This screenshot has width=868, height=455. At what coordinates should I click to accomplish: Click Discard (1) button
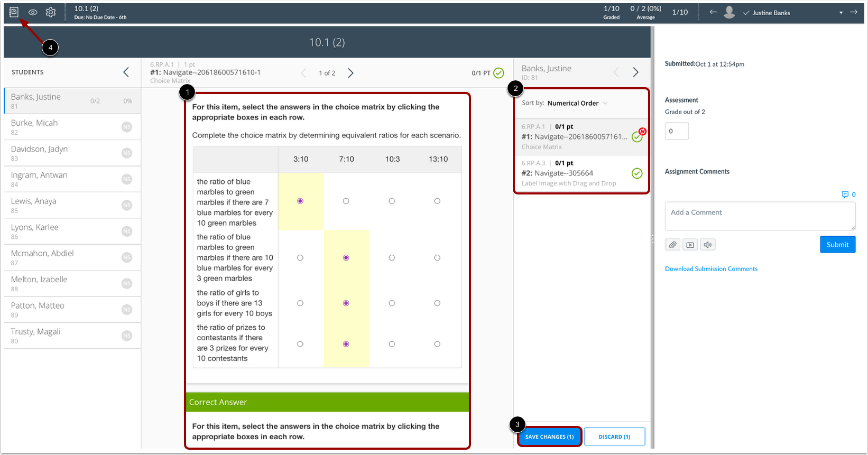click(x=614, y=437)
